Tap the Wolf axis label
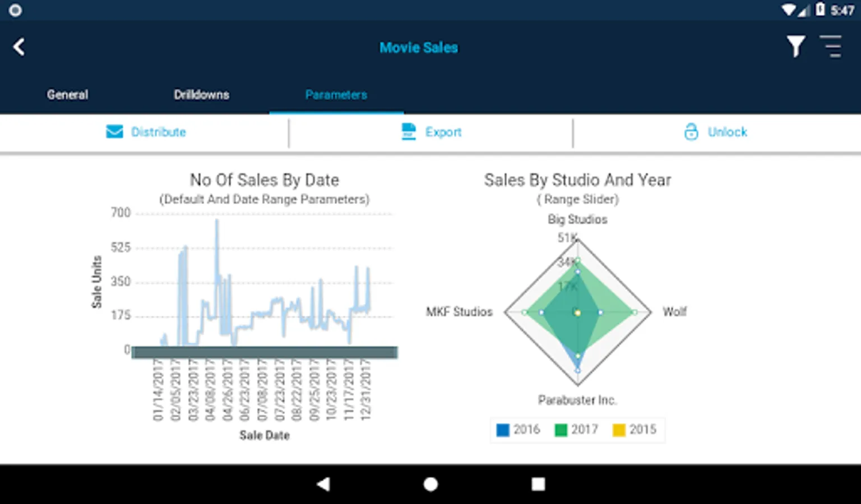This screenshot has width=861, height=504. 674,312
